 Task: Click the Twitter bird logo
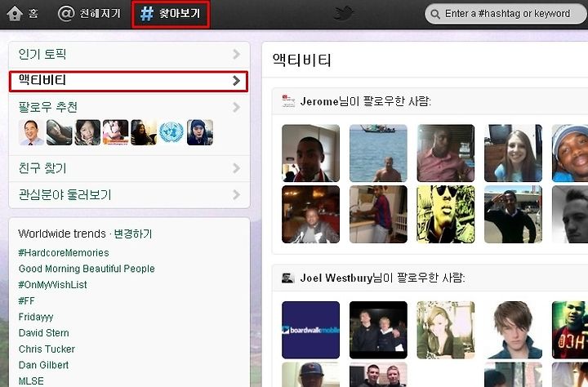pos(344,14)
